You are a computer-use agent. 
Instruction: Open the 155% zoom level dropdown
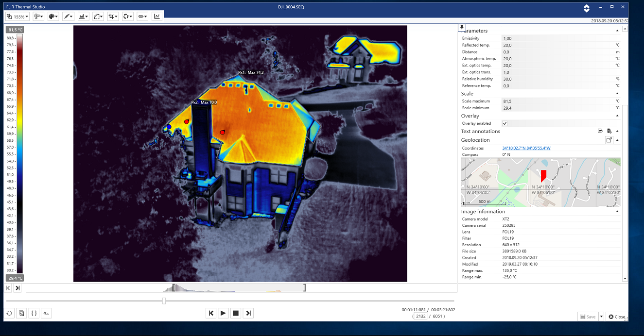[17, 17]
